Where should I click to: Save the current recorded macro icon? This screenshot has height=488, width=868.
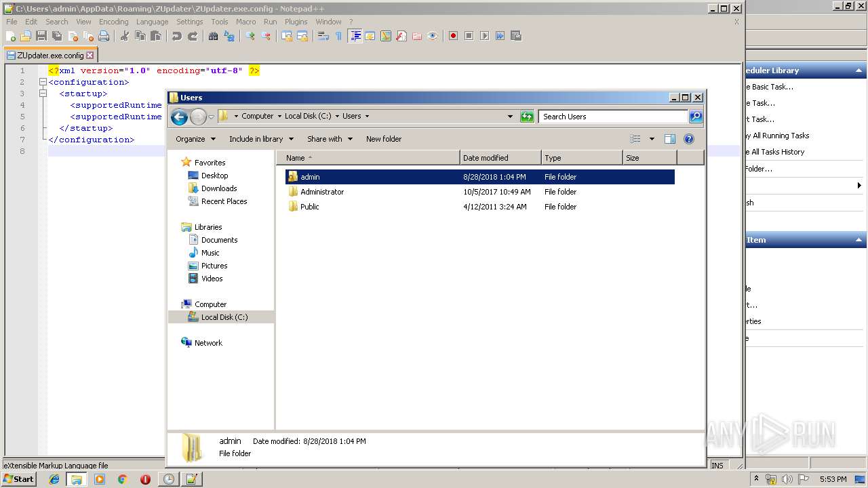pyautogui.click(x=516, y=36)
